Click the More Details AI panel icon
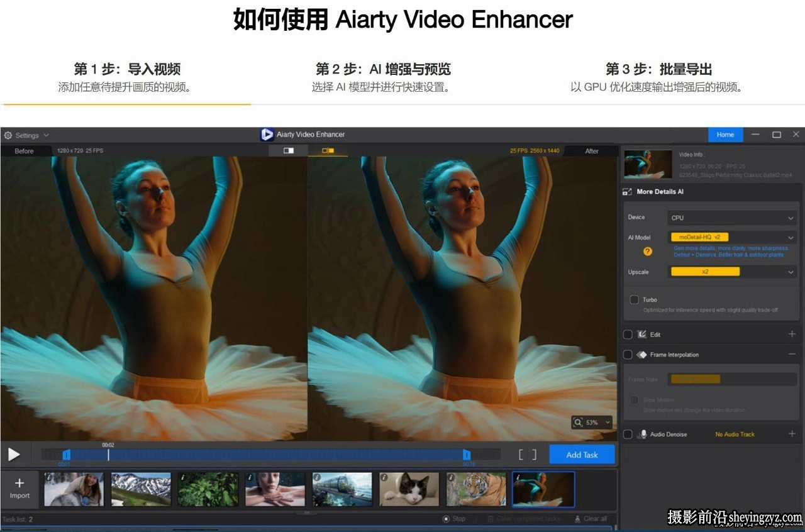Viewport: 805px width, 532px height. click(627, 192)
